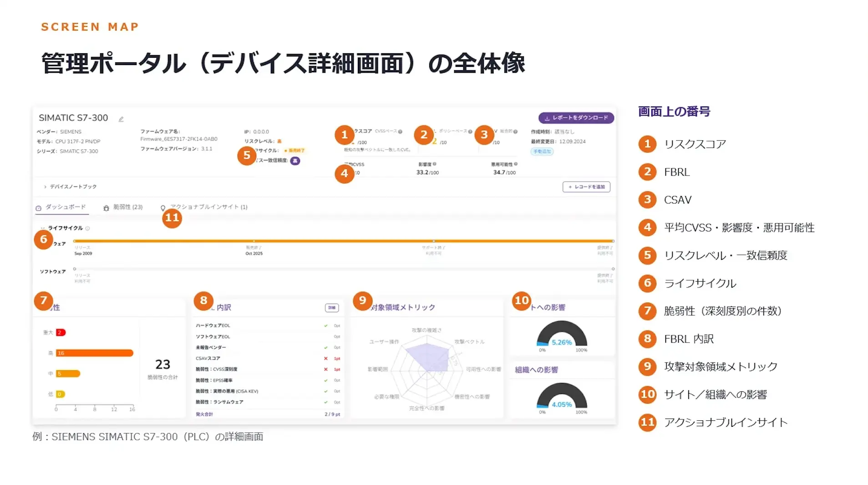Click the ハードウェアEOL row
Image resolution: width=868 pixels, height=485 pixels.
pos(268,326)
